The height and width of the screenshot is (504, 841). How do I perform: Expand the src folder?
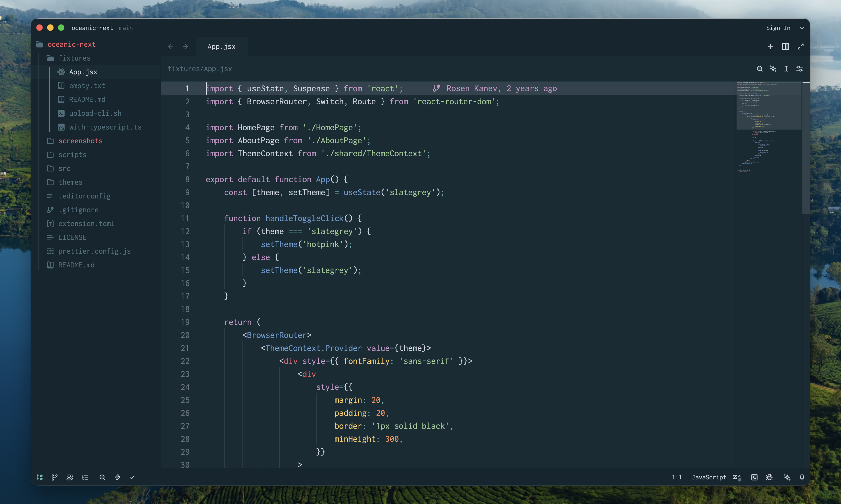coord(96,168)
